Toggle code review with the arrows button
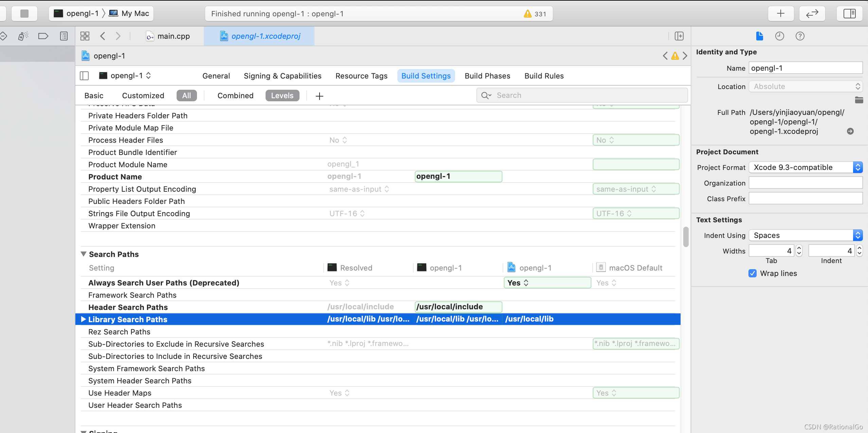 click(812, 14)
